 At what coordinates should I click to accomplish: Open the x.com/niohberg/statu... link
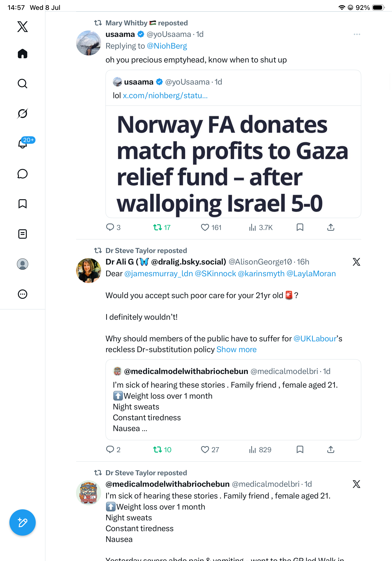(x=165, y=96)
